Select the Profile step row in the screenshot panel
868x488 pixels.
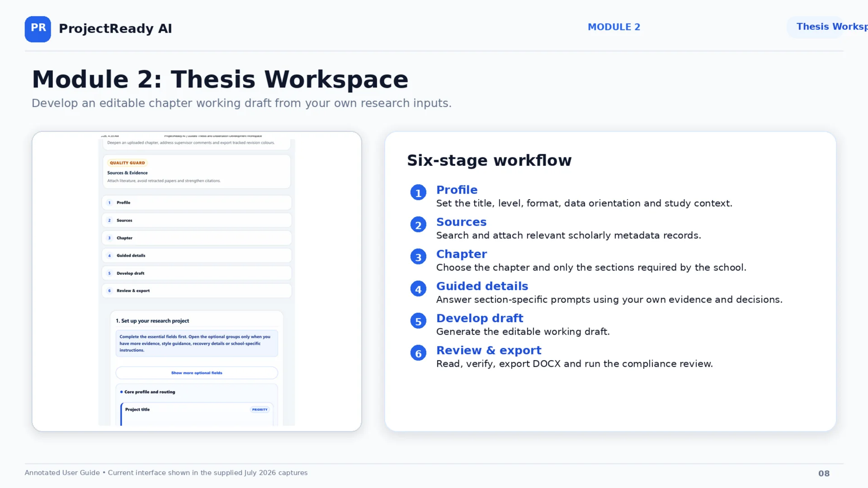point(197,202)
